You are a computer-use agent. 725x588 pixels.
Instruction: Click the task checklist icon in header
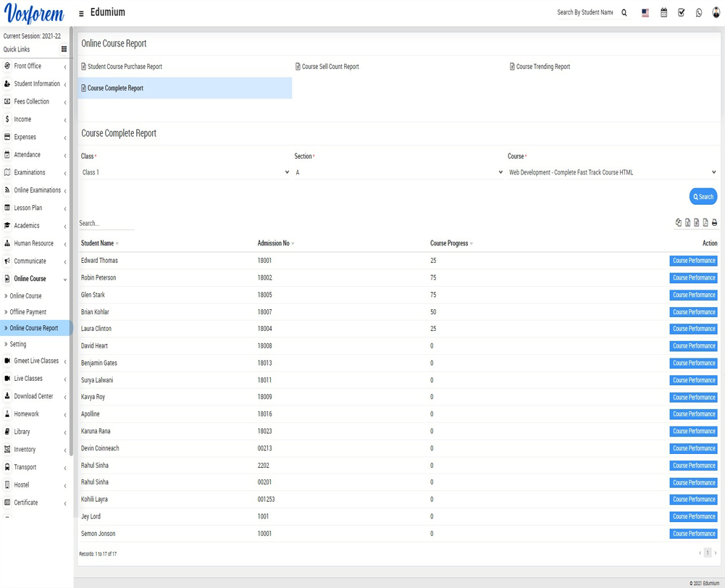click(681, 12)
